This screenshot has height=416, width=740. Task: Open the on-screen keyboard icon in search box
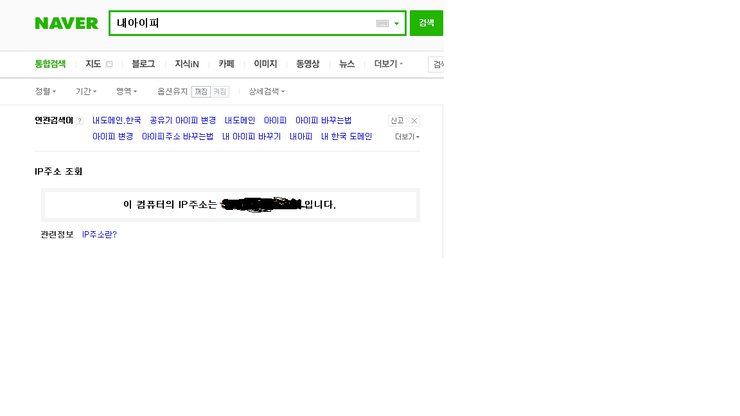pyautogui.click(x=382, y=23)
